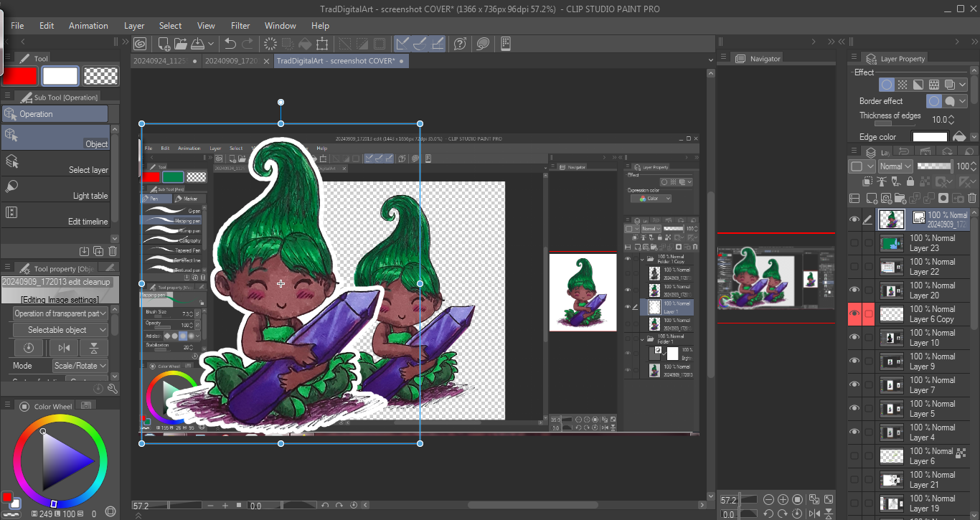Show Layer 23 visibility box
The width and height of the screenshot is (980, 520).
click(x=854, y=243)
